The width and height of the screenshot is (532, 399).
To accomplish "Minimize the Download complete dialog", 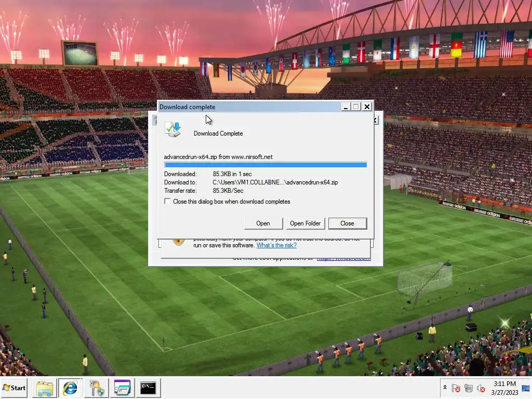I will (345, 107).
